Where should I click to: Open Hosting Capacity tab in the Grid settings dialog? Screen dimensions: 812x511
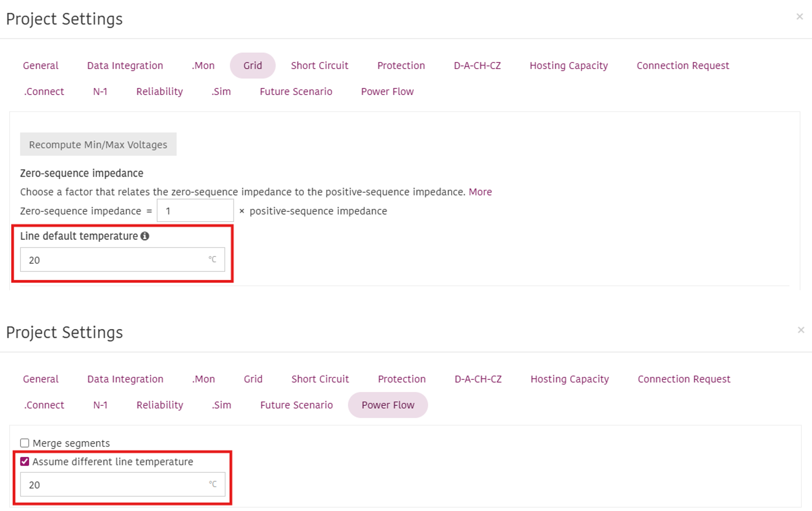click(569, 65)
